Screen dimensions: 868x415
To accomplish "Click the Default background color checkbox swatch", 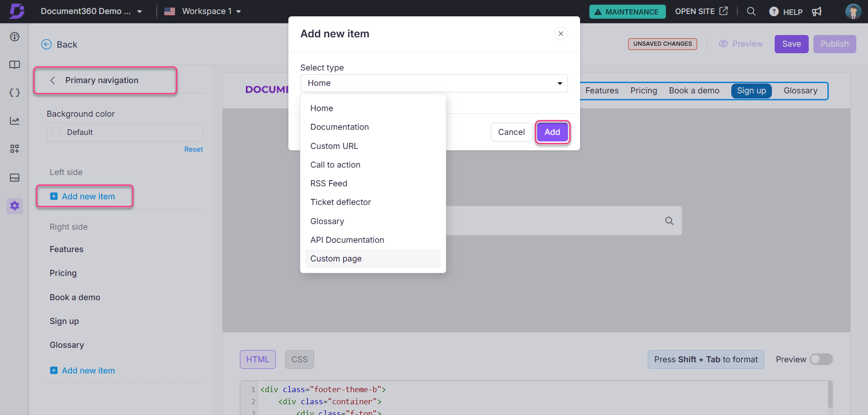I will [56, 132].
